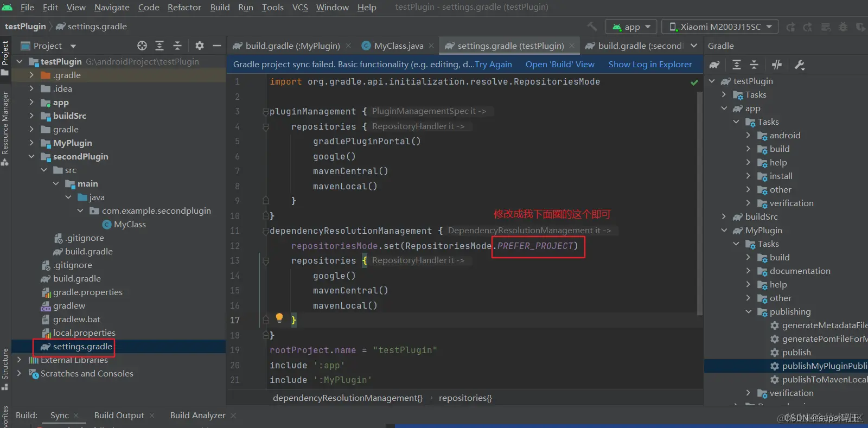The width and height of the screenshot is (868, 428).
Task: Fold the dependencyResolutionManagement block at line 11
Action: click(x=266, y=231)
